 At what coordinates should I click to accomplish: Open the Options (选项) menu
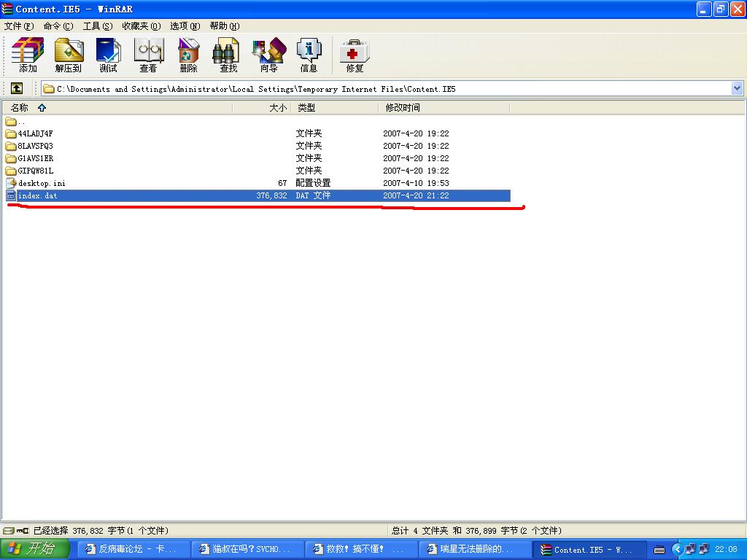(185, 26)
